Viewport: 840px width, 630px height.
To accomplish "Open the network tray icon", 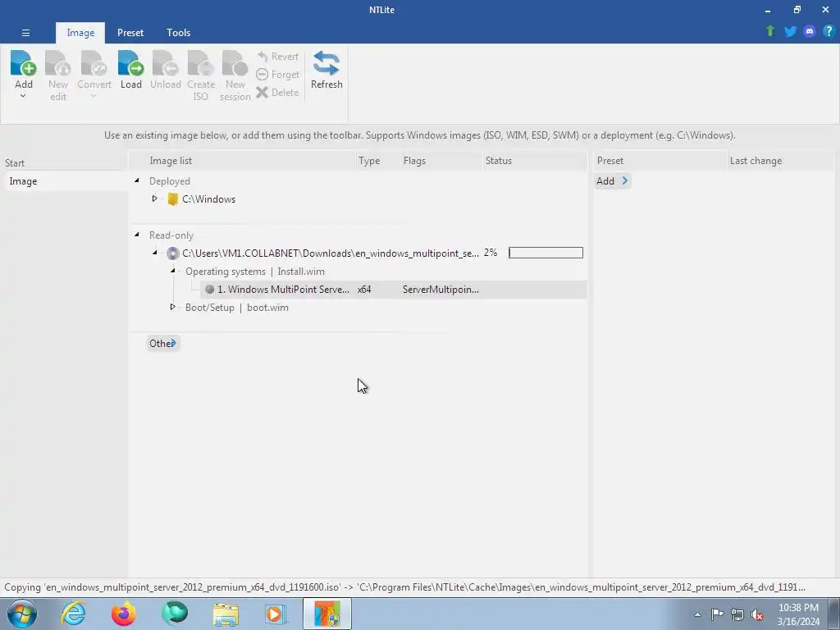I will point(737,614).
